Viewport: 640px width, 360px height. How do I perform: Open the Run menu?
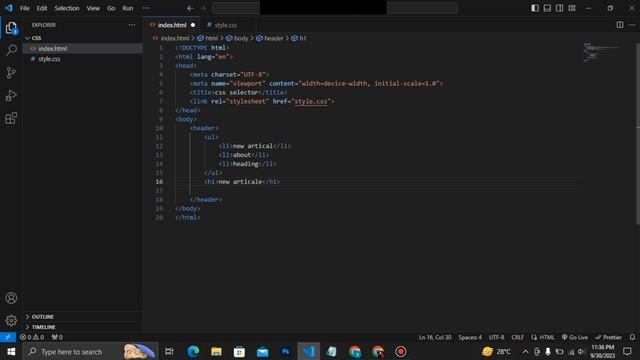tap(128, 8)
